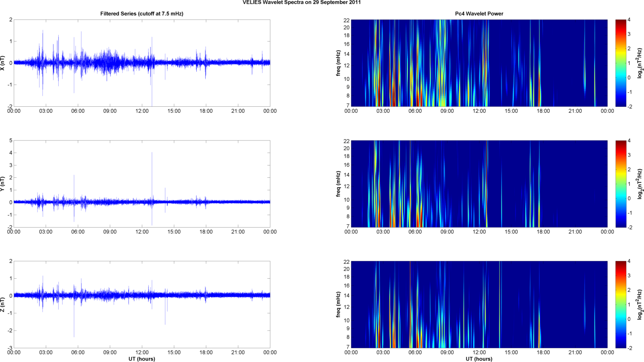Click the 12:00 tick label under X series
The height and width of the screenshot is (362, 644).
[x=142, y=111]
